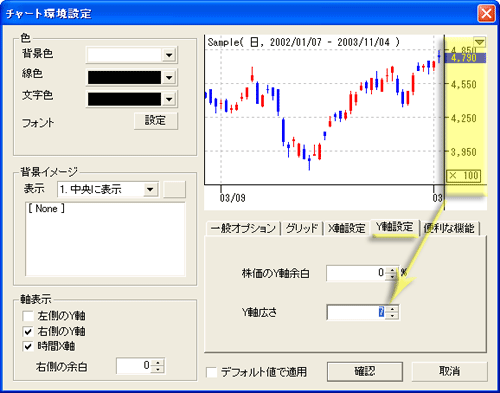Click the 4,550 Y-axis label
Image resolution: width=500 pixels, height=393 pixels.
pyautogui.click(x=464, y=85)
